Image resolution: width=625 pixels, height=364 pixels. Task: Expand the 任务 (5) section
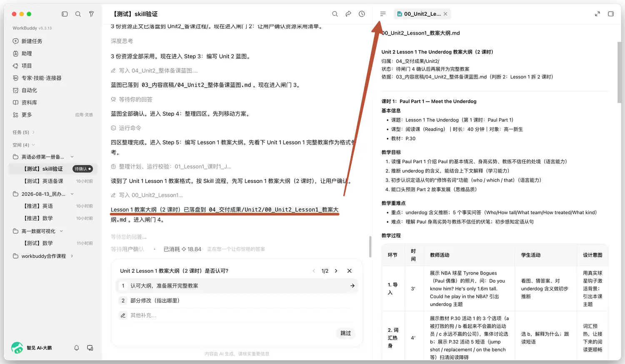click(x=24, y=132)
